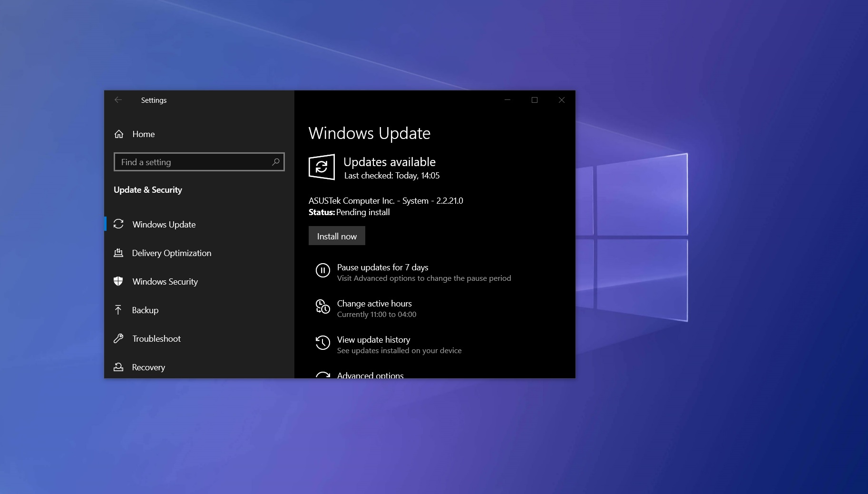Click the search magnifier icon

[275, 162]
